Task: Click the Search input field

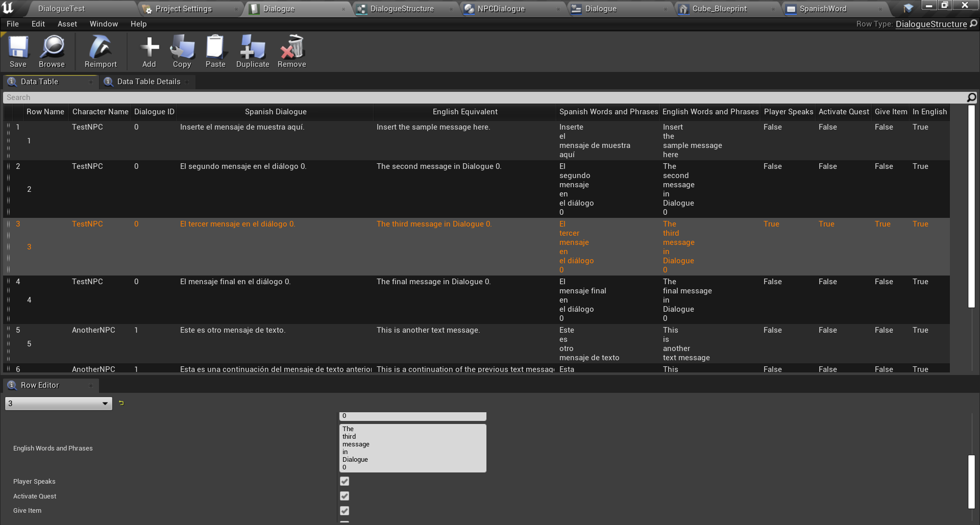Action: (485, 97)
